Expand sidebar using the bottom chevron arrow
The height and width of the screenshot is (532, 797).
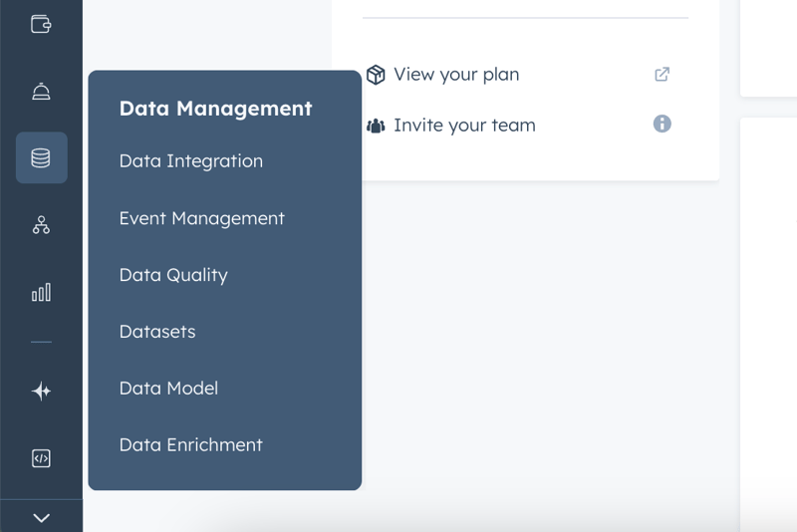[41, 518]
